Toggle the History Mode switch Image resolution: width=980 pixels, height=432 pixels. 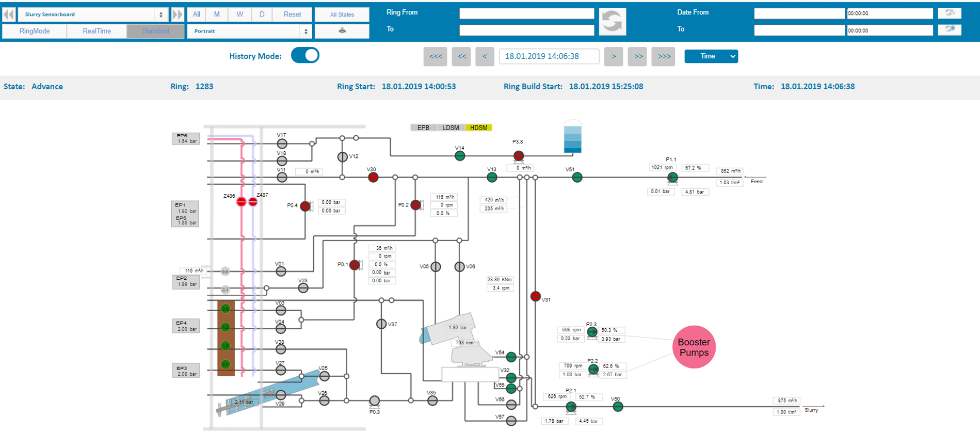tap(305, 56)
